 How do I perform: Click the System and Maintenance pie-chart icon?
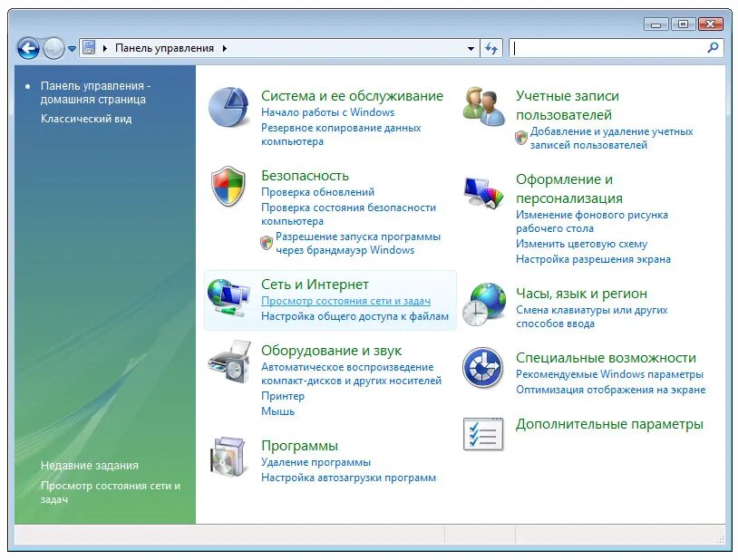pyautogui.click(x=228, y=107)
